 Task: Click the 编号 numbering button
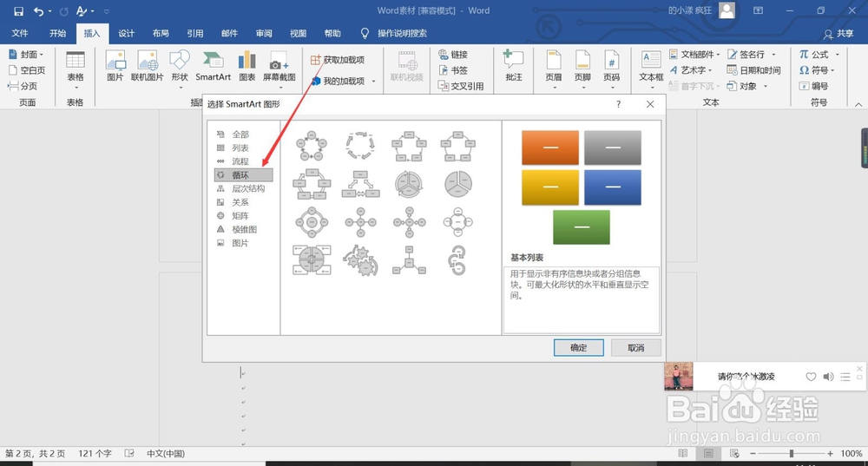pyautogui.click(x=814, y=86)
